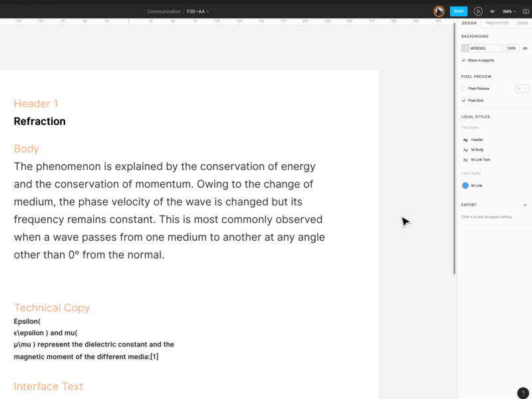Switch to the Prototype tab
Image resolution: width=532 pixels, height=399 pixels.
tap(497, 23)
